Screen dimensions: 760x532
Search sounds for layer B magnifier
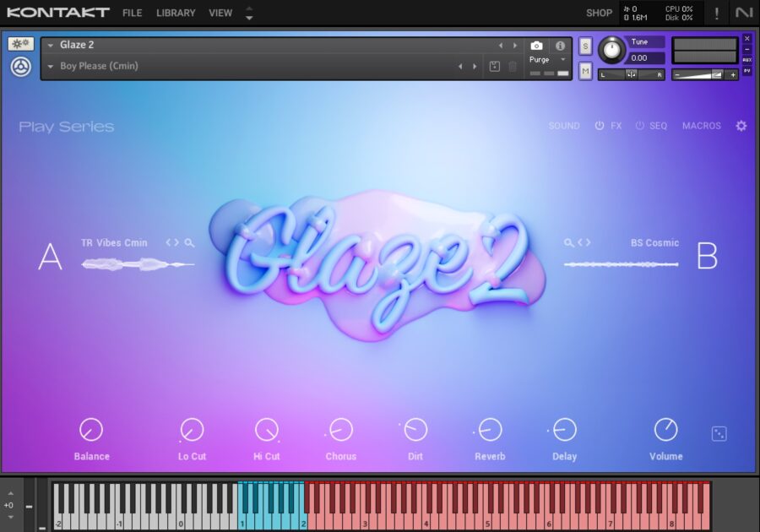pos(568,242)
